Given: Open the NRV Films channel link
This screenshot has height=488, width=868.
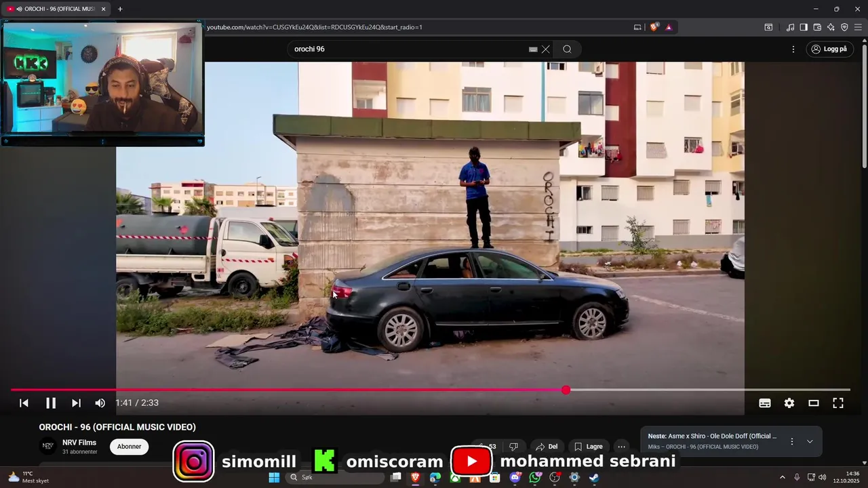Looking at the screenshot, I should (x=79, y=443).
